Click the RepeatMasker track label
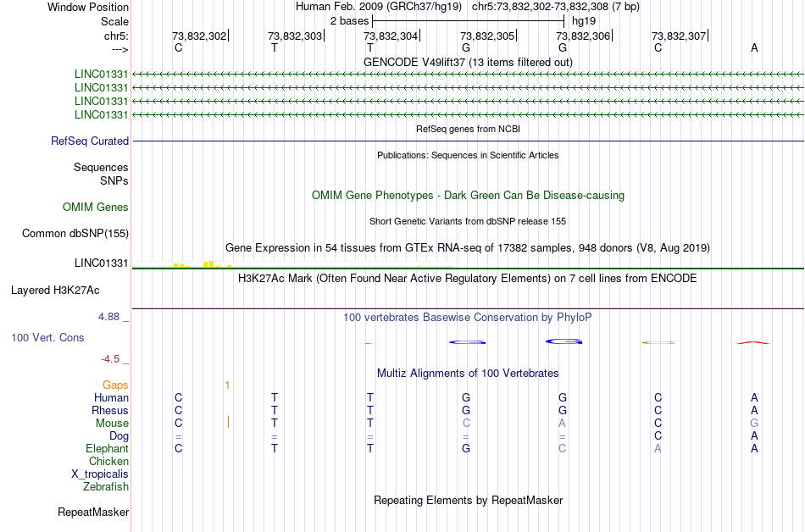 point(93,512)
